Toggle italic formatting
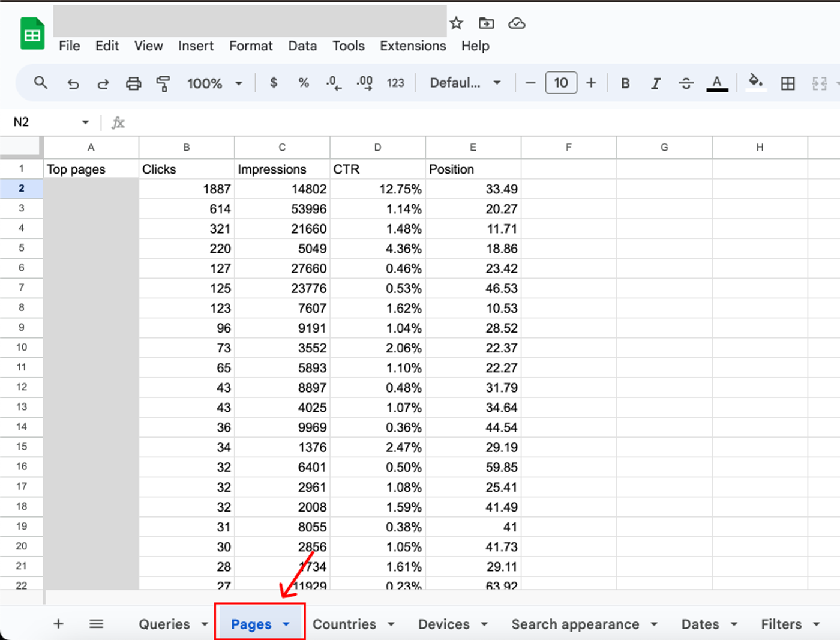This screenshot has height=640, width=840. click(x=655, y=83)
